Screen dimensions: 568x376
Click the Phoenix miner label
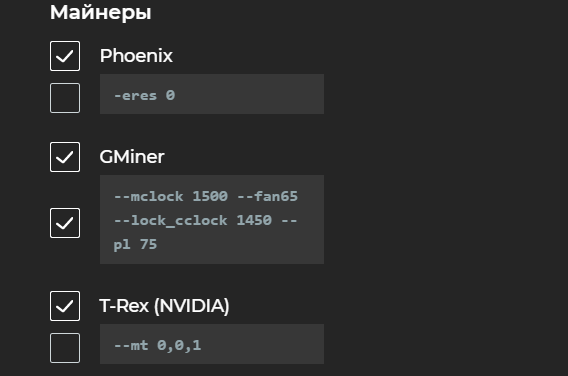(x=136, y=56)
